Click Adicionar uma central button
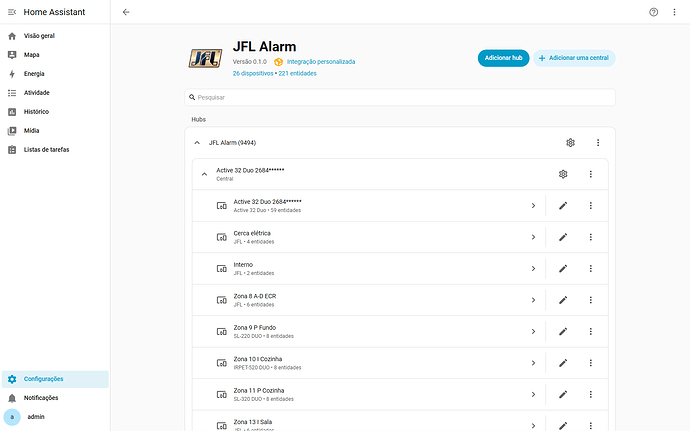Viewport: 690px width, 431px height. click(574, 58)
